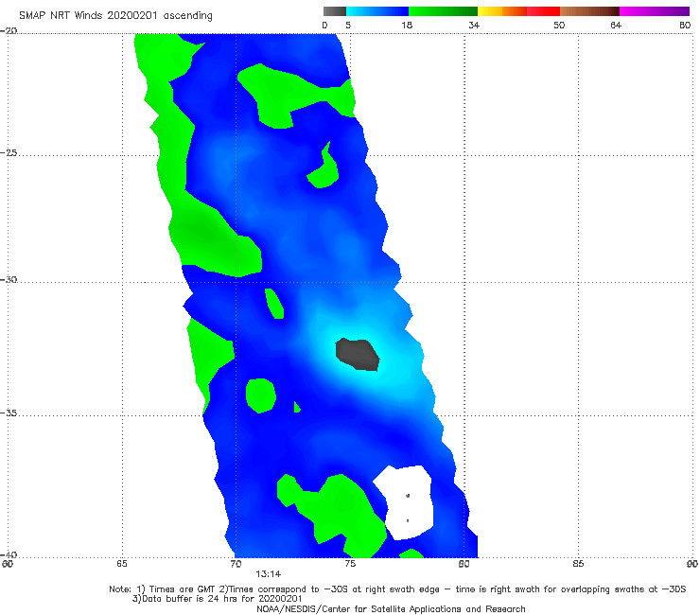Click the latitude label '-35'
Screen dimensions: 700x615
pyautogui.click(x=9, y=413)
